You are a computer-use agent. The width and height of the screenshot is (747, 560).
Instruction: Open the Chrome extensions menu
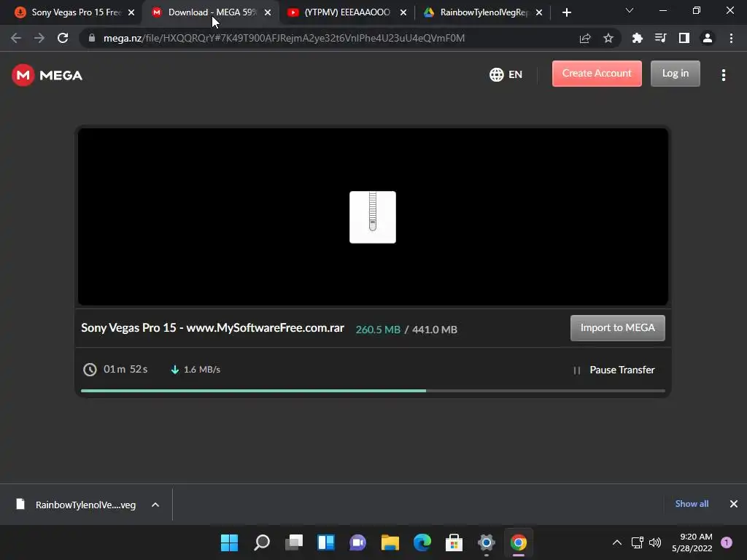pyautogui.click(x=637, y=38)
